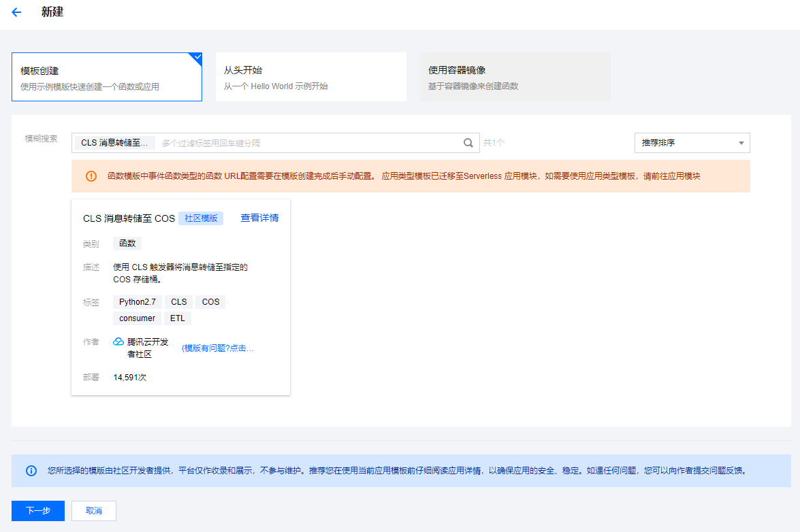Image resolution: width=800 pixels, height=532 pixels.
Task: Choose the 使用容器镜像 option
Action: tap(515, 77)
